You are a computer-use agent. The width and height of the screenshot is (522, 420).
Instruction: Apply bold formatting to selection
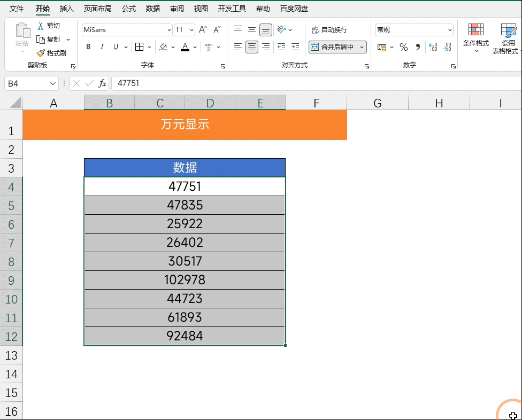coord(88,47)
